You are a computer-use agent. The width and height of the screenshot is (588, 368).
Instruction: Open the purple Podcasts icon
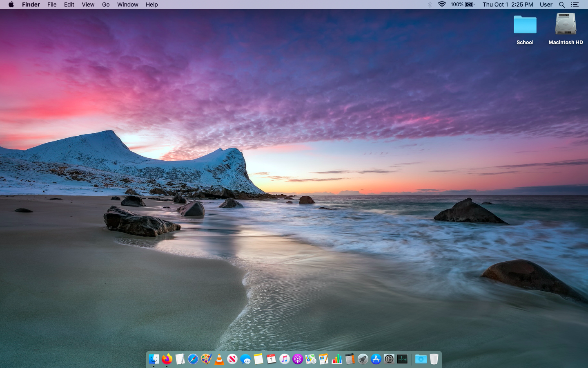298,359
